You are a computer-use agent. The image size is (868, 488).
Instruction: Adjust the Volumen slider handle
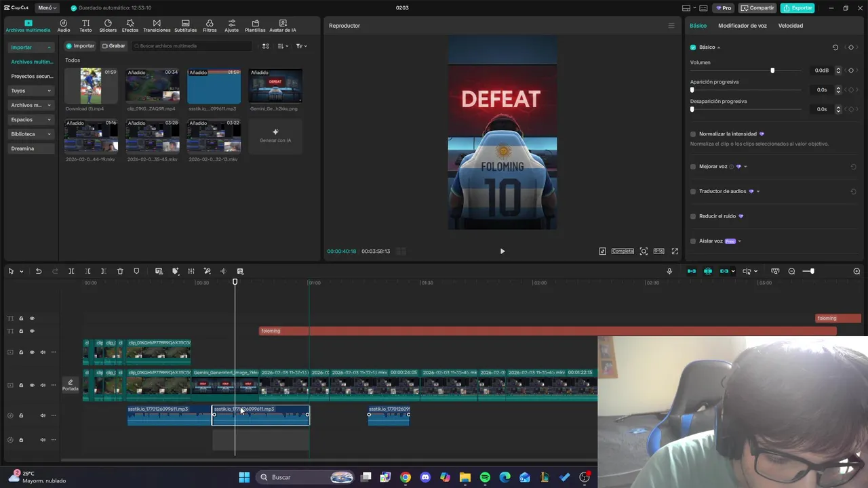tap(772, 70)
